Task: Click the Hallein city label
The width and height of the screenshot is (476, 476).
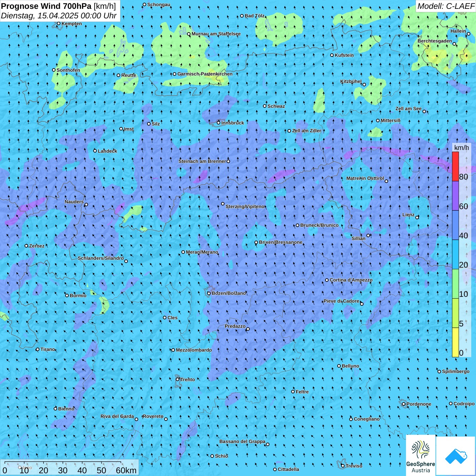Action: point(458,31)
